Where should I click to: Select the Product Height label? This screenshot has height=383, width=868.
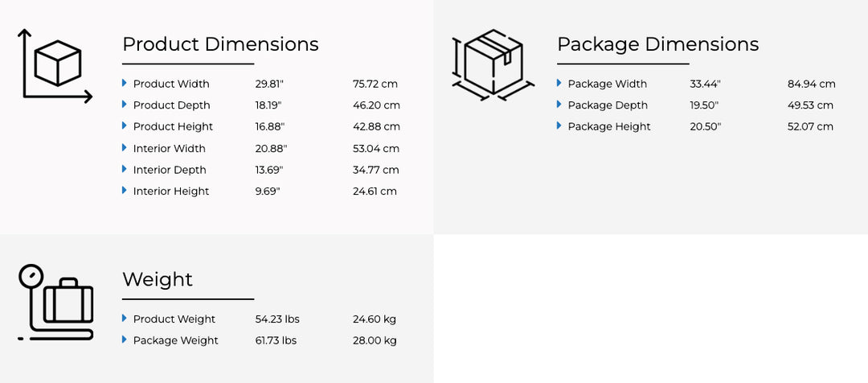(173, 126)
